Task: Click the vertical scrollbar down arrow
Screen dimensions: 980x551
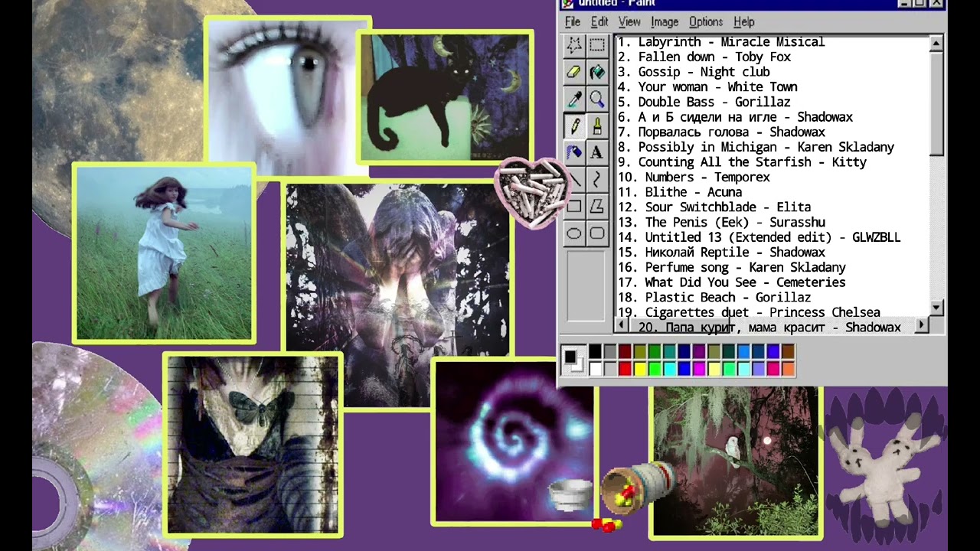Action: tap(936, 308)
